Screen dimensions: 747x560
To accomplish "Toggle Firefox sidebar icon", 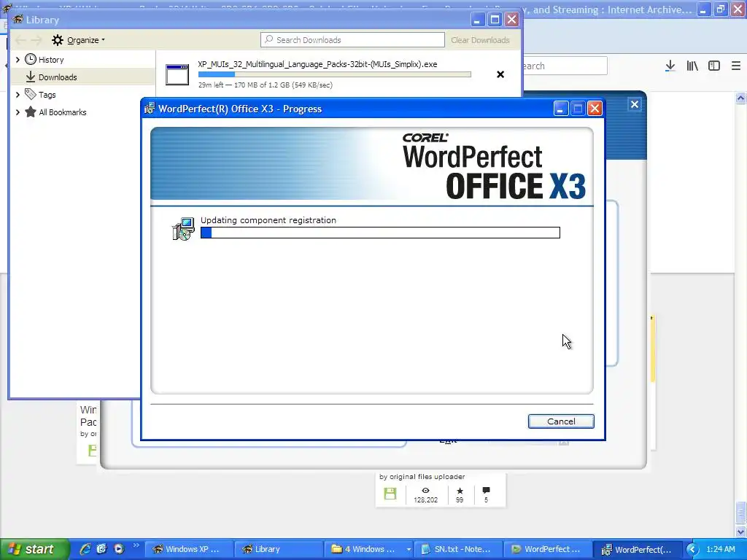I will (x=713, y=66).
